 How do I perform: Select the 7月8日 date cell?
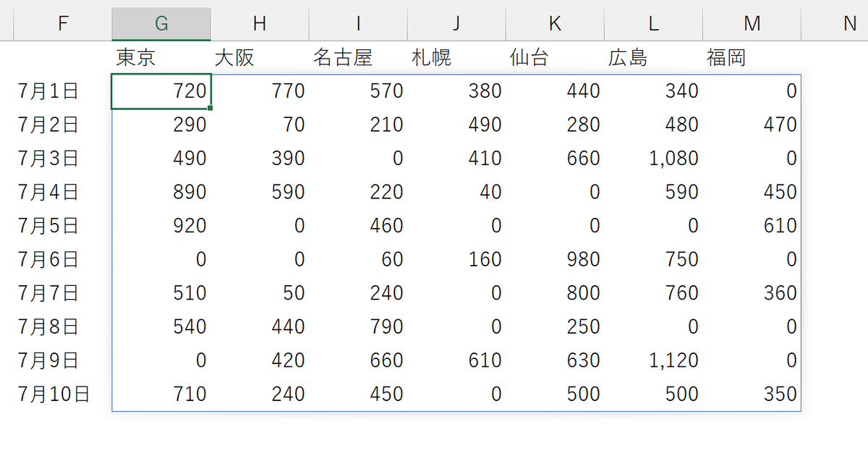point(63,326)
